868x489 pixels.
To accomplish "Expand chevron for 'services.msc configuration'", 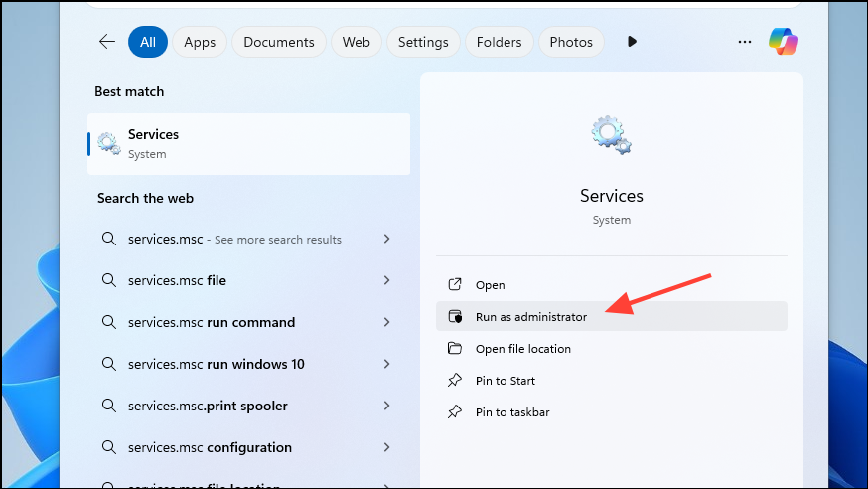I will (387, 447).
